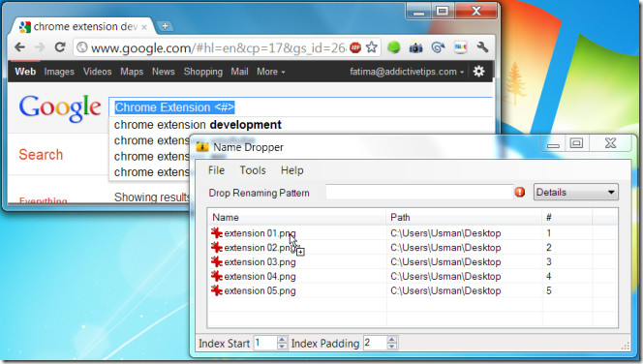The image size is (643, 364).
Task: Sort by Path column header
Action: click(464, 217)
